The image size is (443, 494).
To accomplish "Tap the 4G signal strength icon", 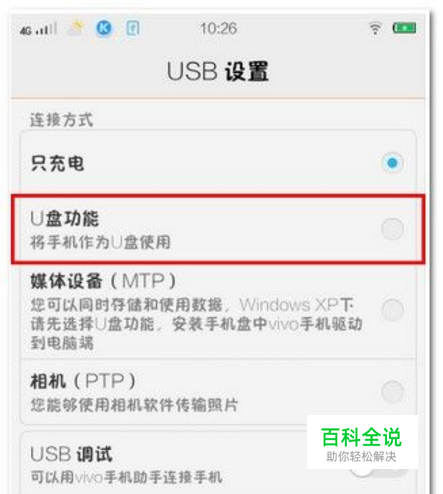I will [38, 29].
